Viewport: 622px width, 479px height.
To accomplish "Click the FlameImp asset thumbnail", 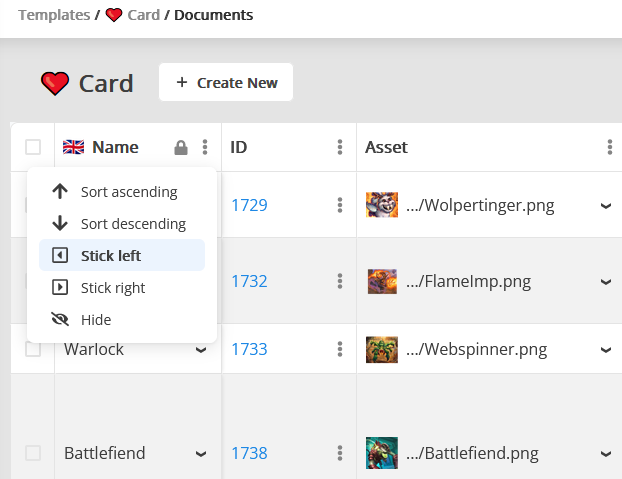I will (382, 281).
